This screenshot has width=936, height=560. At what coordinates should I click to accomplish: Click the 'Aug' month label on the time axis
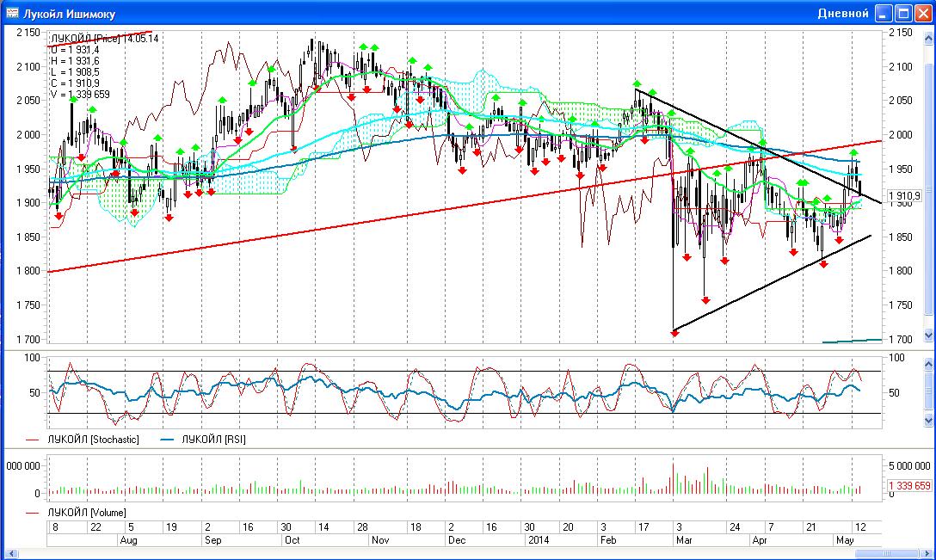(x=128, y=539)
